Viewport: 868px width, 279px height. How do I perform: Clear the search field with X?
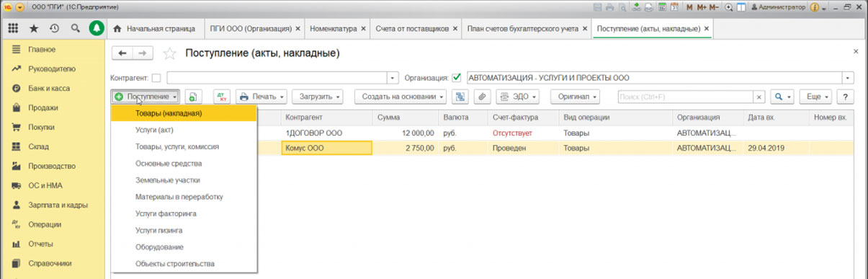pyautogui.click(x=759, y=97)
